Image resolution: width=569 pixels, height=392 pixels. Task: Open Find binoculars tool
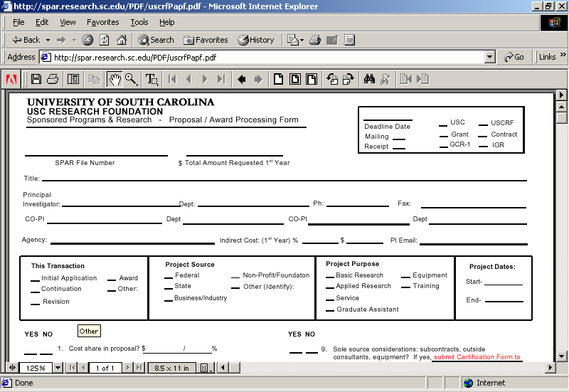tap(369, 79)
